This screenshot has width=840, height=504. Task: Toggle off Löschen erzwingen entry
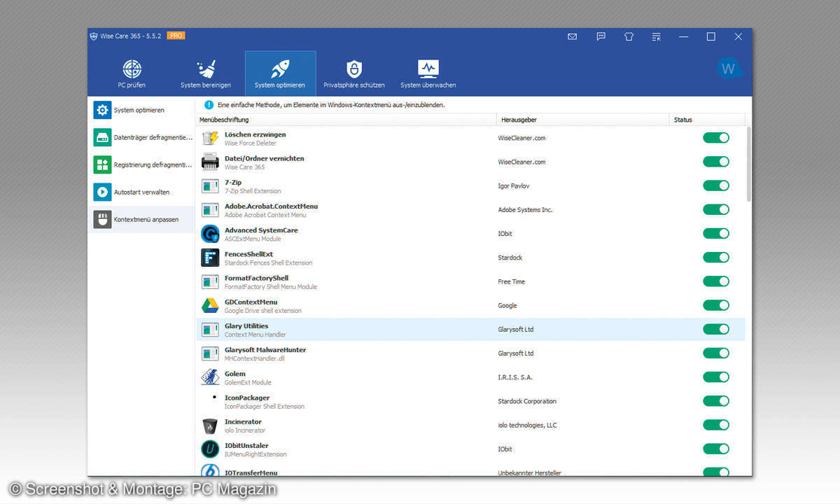point(716,138)
